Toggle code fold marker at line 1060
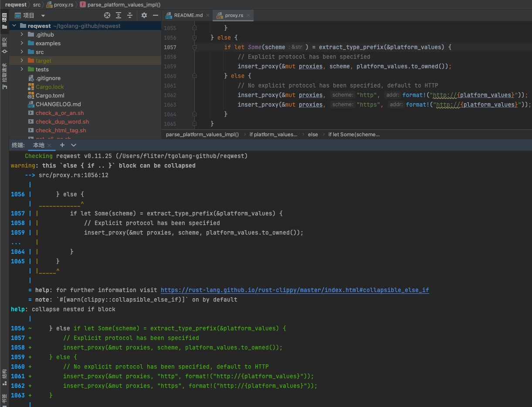532x407 pixels. point(194,76)
